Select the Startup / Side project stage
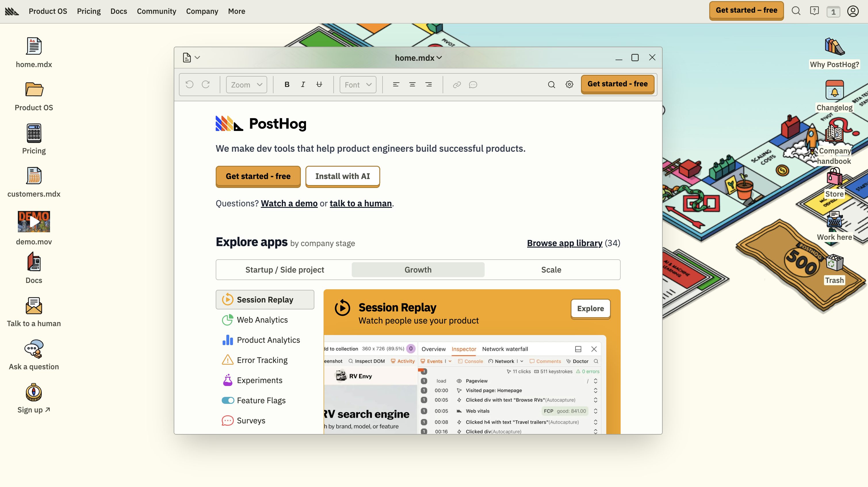 [x=284, y=270]
